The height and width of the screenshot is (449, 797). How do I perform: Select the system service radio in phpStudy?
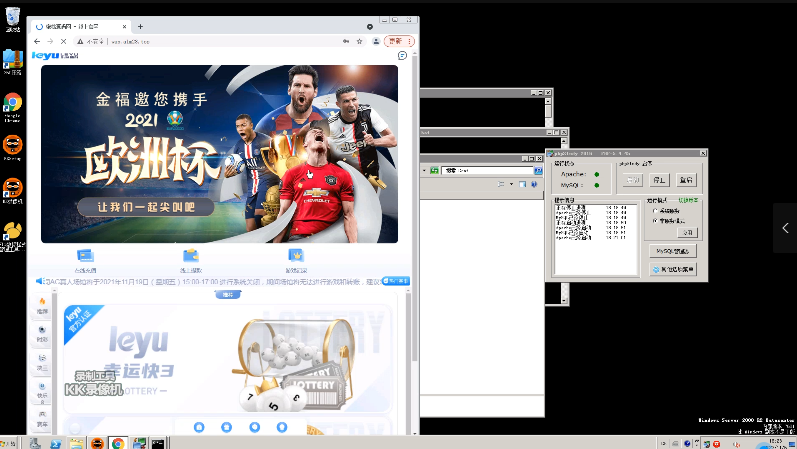pyautogui.click(x=655, y=211)
